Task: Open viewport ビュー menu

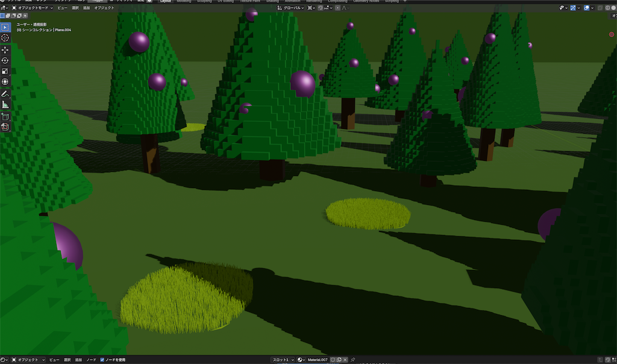Action: click(x=62, y=8)
